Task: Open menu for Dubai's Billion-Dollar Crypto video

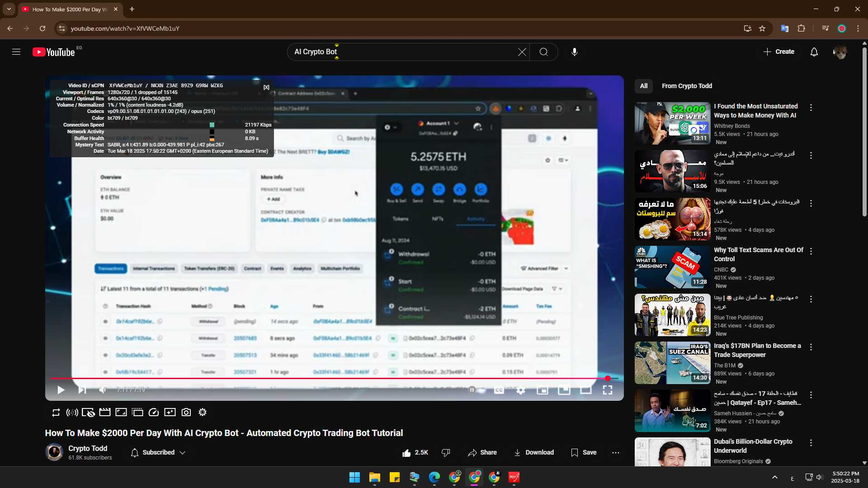Action: point(811,443)
